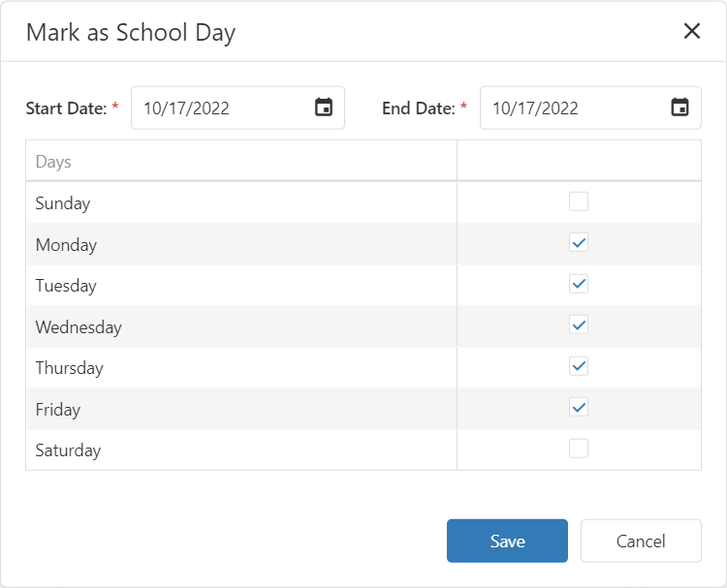Close the Mark as School Day dialog
The image size is (727, 588).
point(692,31)
